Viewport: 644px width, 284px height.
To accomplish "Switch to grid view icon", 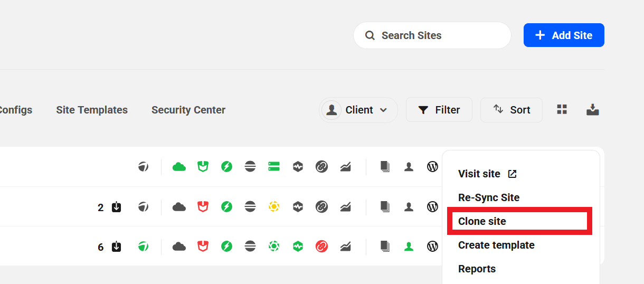I will [x=562, y=110].
